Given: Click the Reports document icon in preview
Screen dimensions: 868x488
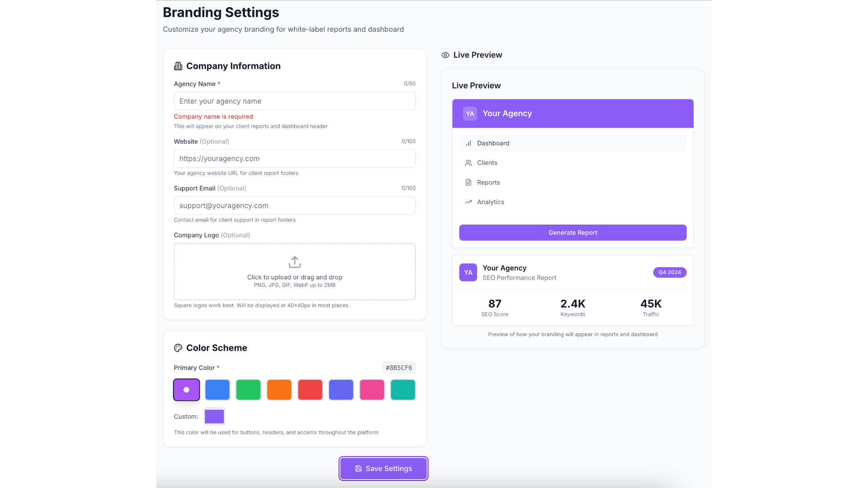Looking at the screenshot, I should point(468,183).
